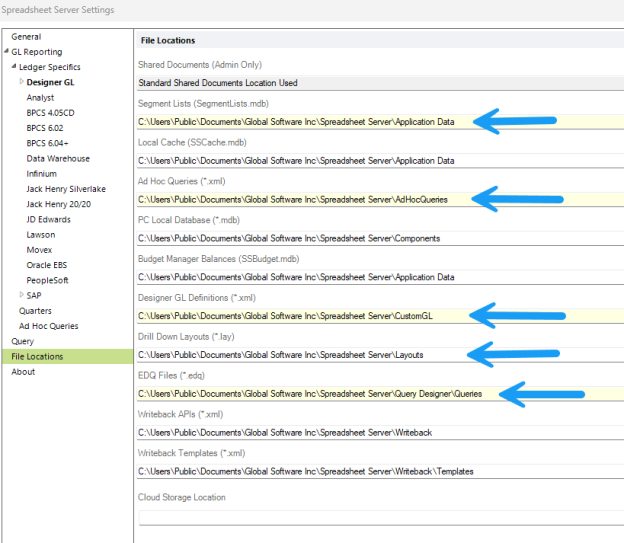
Task: Expand the SAP tree node
Action: 22,295
